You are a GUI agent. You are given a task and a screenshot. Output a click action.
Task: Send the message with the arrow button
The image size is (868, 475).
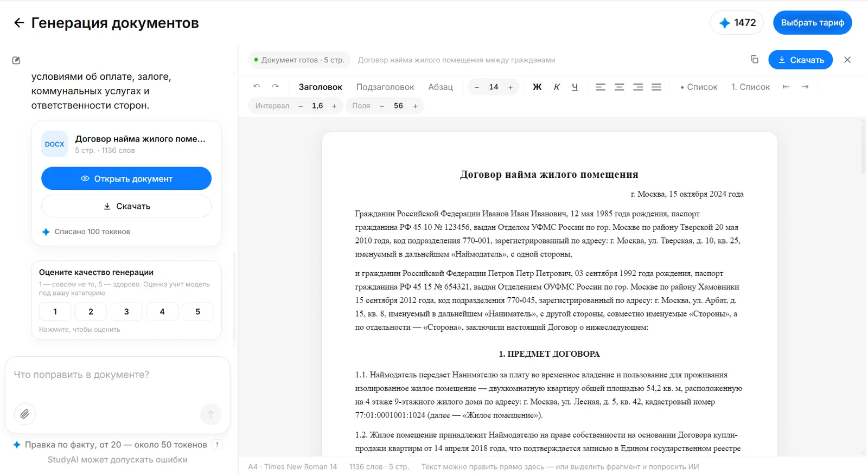click(x=210, y=414)
